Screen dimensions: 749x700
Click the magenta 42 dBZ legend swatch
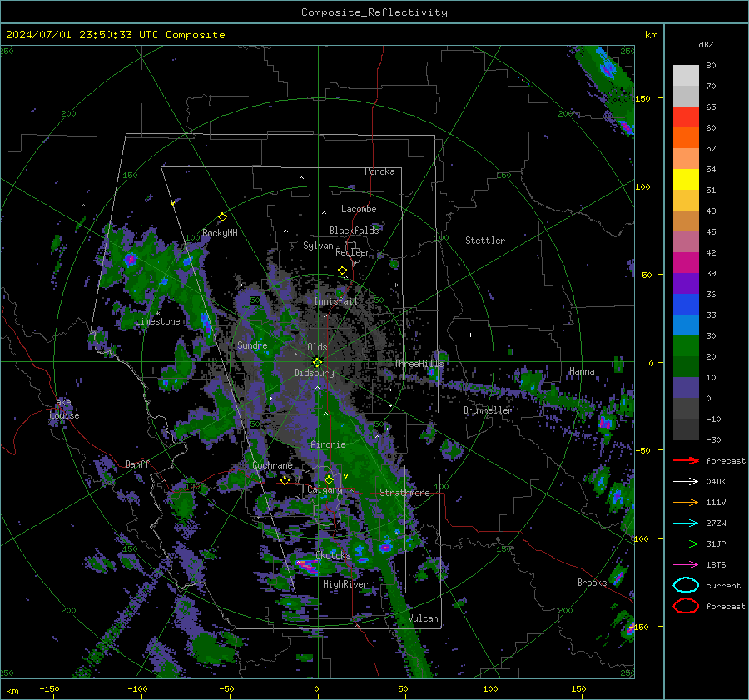pos(686,262)
